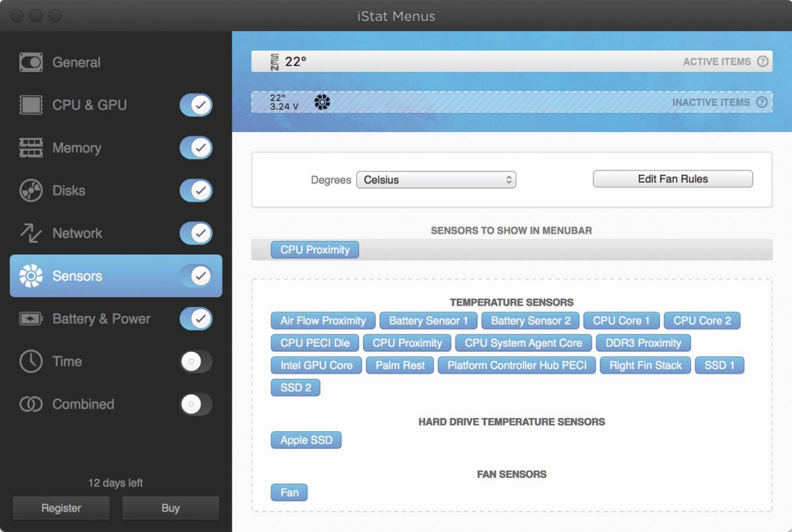Viewport: 792px width, 532px height.
Task: Select CPU Proximity in the menubar sensors bar
Action: [x=315, y=250]
